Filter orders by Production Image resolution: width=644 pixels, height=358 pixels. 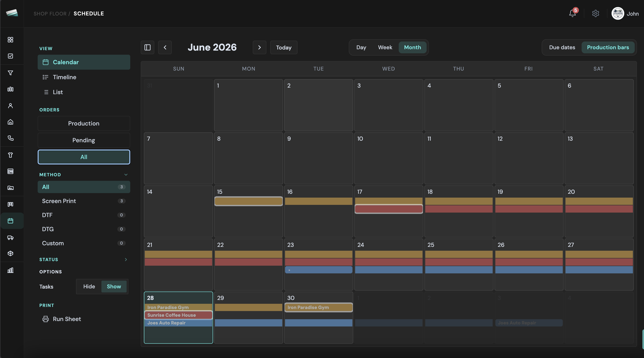coord(84,123)
